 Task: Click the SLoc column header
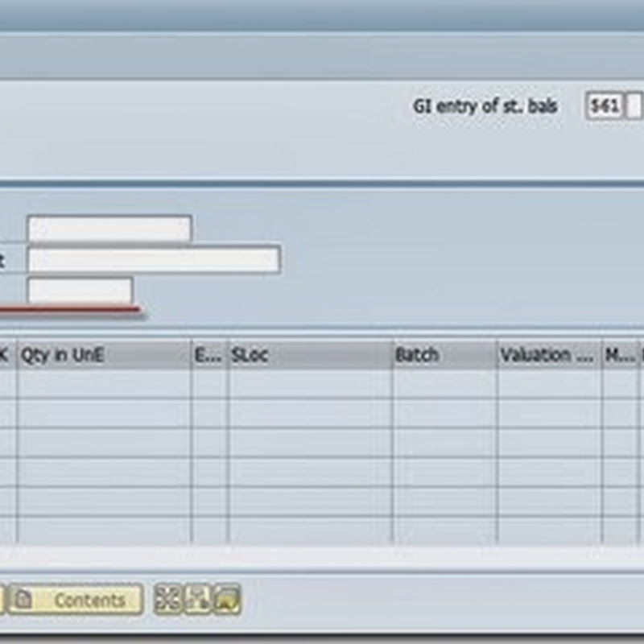[310, 355]
